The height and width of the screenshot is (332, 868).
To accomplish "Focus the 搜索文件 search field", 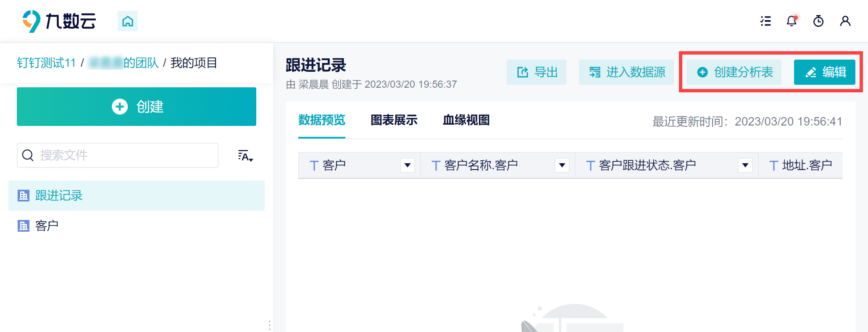I will [118, 155].
